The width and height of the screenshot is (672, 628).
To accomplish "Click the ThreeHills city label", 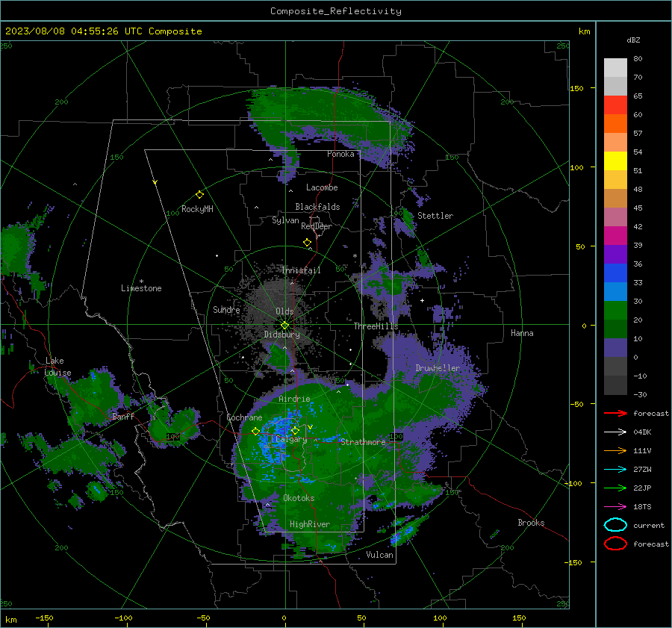I will tap(376, 326).
